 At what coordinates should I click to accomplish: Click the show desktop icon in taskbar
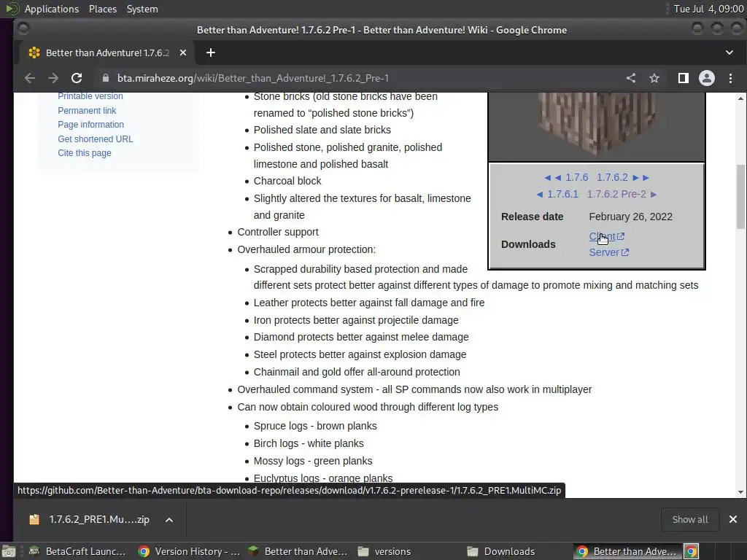[x=9, y=551]
